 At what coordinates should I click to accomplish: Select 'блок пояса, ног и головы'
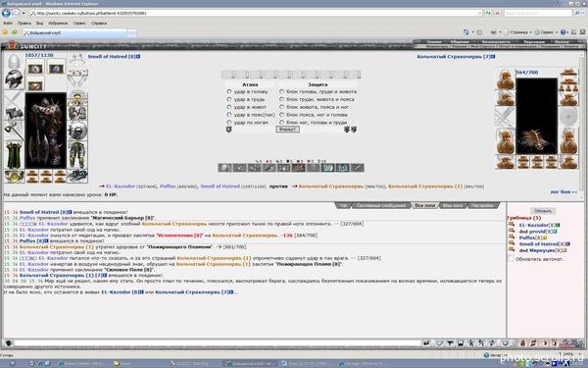pyautogui.click(x=281, y=115)
